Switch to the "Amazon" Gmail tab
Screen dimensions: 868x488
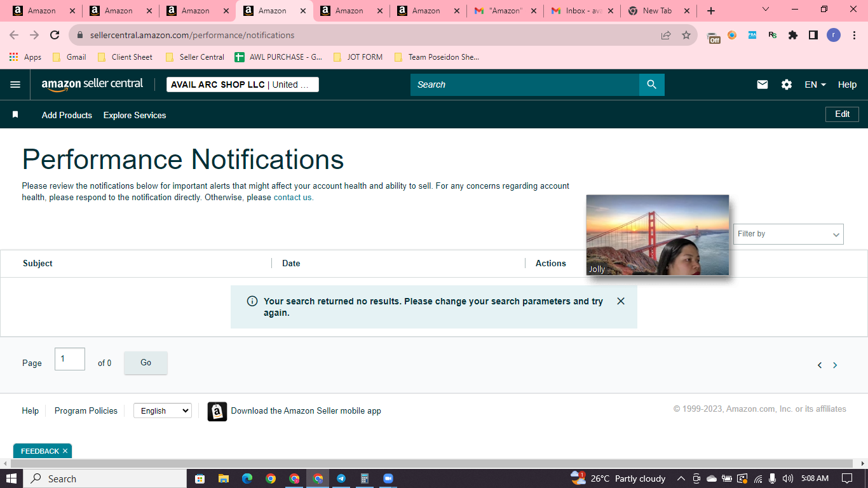tap(505, 11)
